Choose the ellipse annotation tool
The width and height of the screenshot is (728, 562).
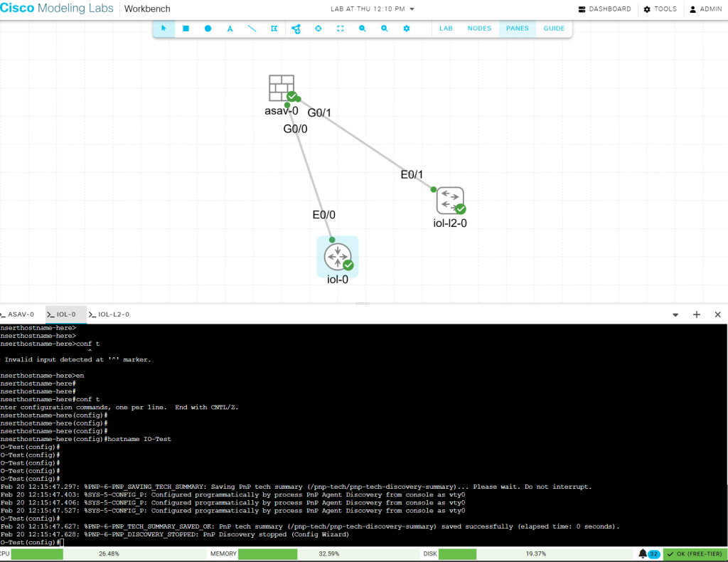[208, 28]
